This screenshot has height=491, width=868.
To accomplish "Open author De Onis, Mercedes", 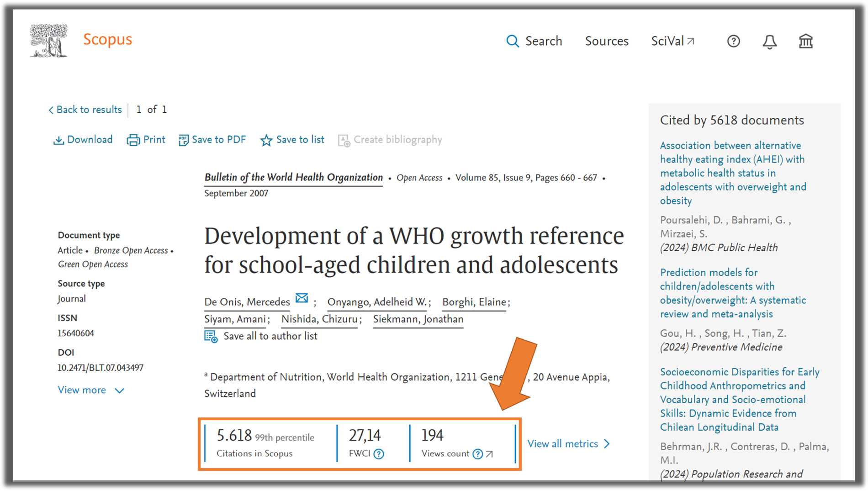I will click(x=247, y=302).
